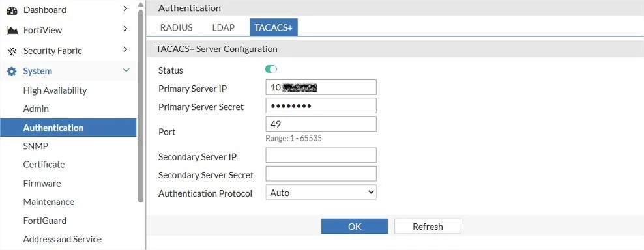Open the Authentication Protocol dropdown

[x=321, y=192]
